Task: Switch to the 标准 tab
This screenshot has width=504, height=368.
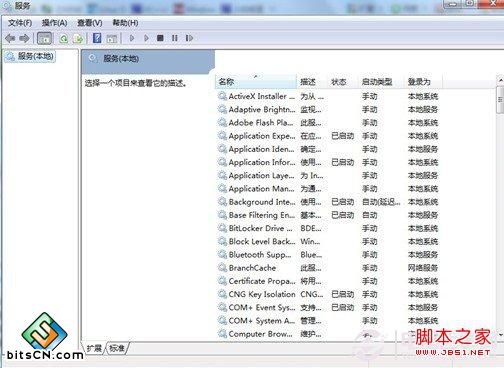Action: click(x=117, y=348)
